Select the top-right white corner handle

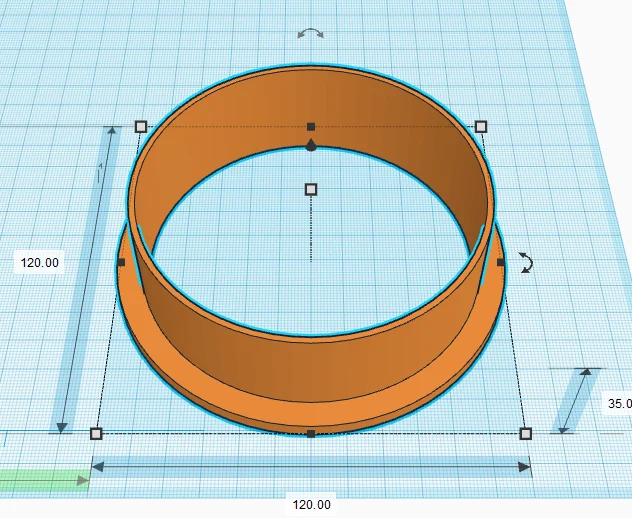(481, 127)
